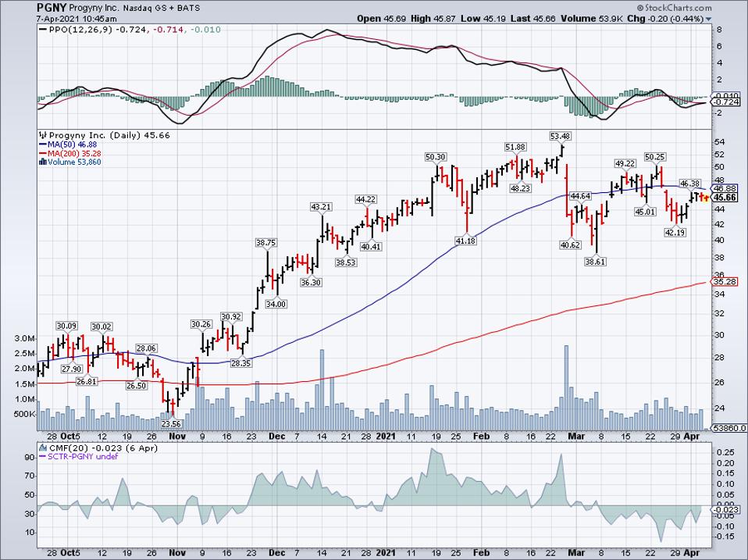Click the 'Chg -0.20 (-0.44%)' value
This screenshot has height=560, width=748.
pos(665,19)
